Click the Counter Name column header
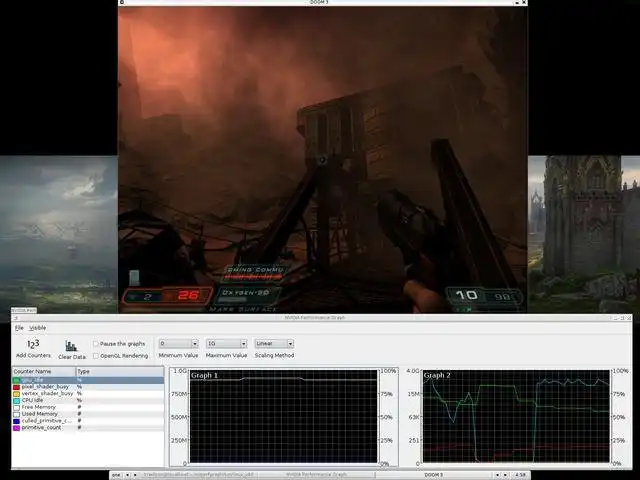Screen dimensions: 640x480 [x=44, y=371]
